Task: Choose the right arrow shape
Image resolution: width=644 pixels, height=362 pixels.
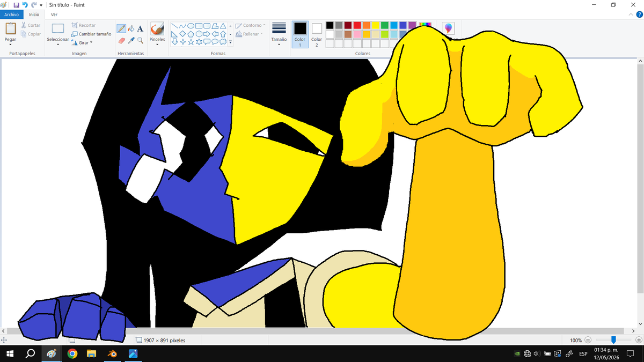Action: click(207, 34)
